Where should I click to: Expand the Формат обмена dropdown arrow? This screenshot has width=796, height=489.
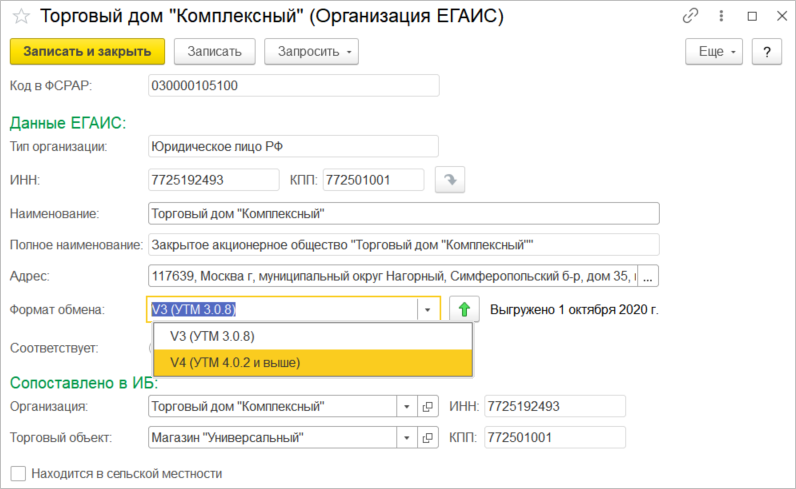coord(428,310)
